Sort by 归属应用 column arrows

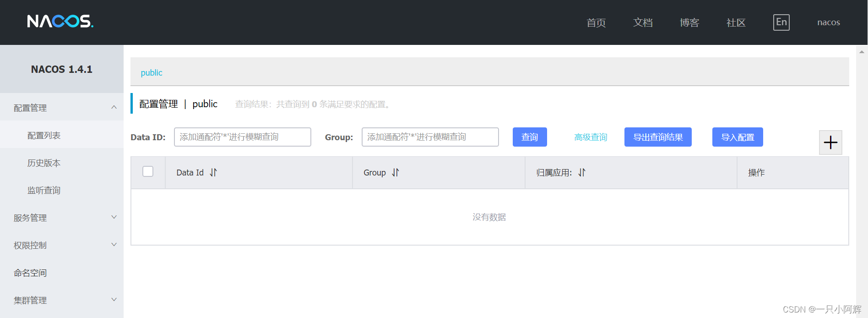click(x=582, y=172)
